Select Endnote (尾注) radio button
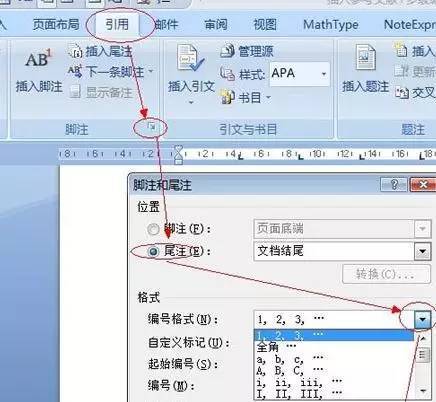The width and height of the screenshot is (436, 402). pos(153,252)
